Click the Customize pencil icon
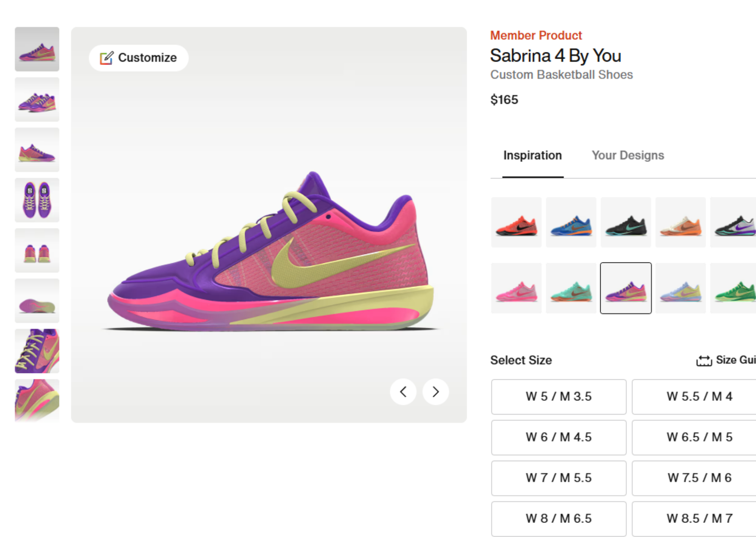 pos(106,58)
